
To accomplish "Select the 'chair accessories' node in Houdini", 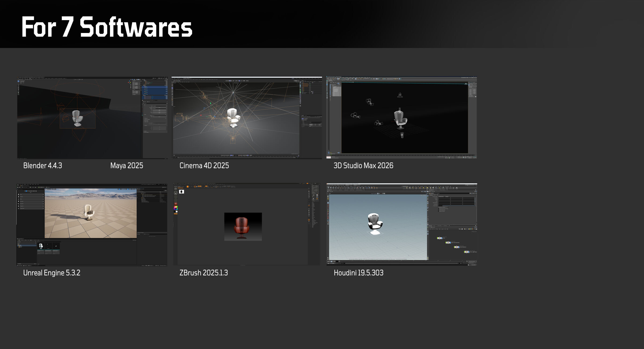I will point(448,243).
